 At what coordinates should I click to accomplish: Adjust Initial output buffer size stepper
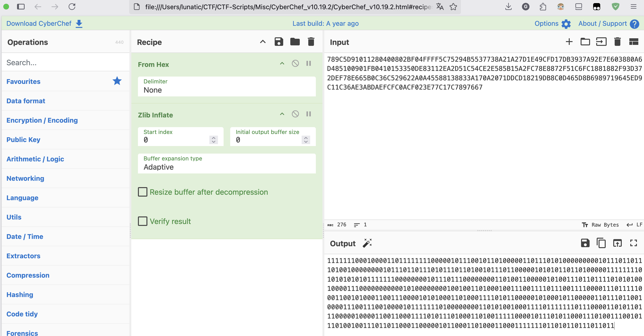[x=306, y=140]
